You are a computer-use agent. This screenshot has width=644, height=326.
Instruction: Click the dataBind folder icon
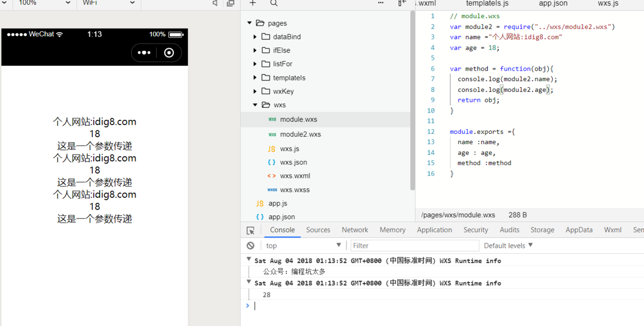coord(266,36)
